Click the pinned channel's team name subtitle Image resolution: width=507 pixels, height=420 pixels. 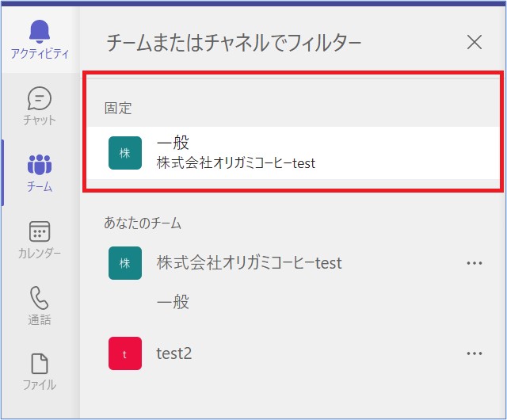tap(236, 163)
